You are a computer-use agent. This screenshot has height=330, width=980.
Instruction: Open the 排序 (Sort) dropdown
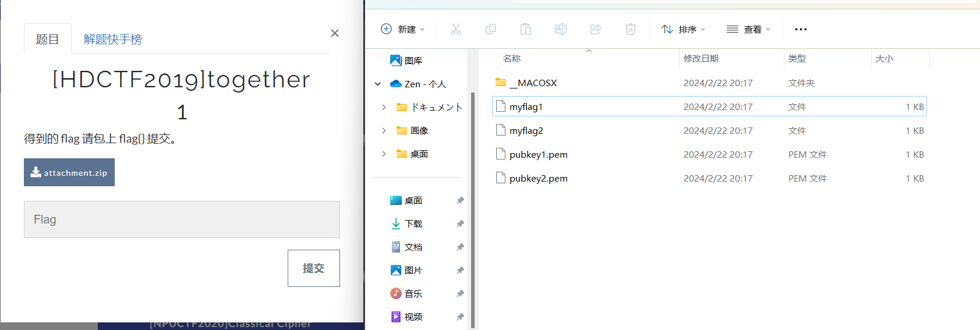(684, 29)
